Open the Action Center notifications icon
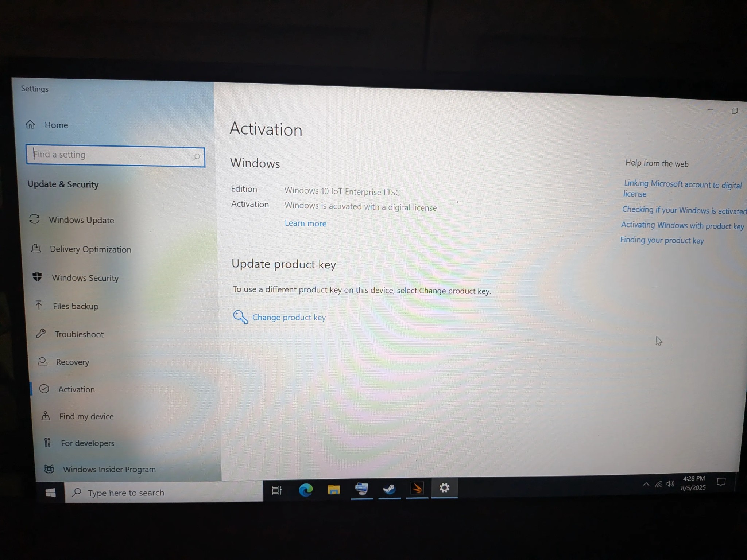This screenshot has width=747, height=560. 721,482
